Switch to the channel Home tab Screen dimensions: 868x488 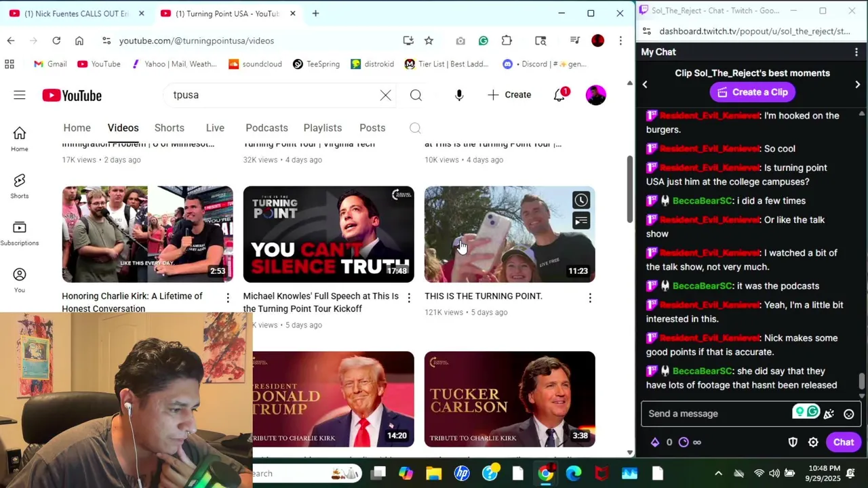(x=77, y=127)
